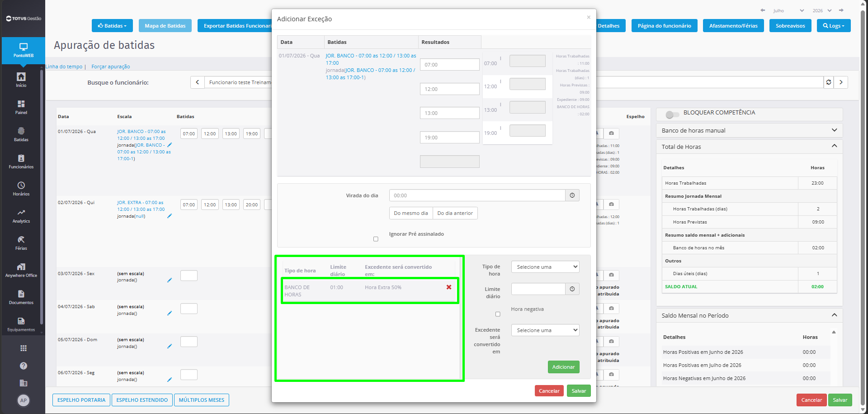Edit jornada pencil for 06/07/2026
868x414 pixels.
point(170,380)
